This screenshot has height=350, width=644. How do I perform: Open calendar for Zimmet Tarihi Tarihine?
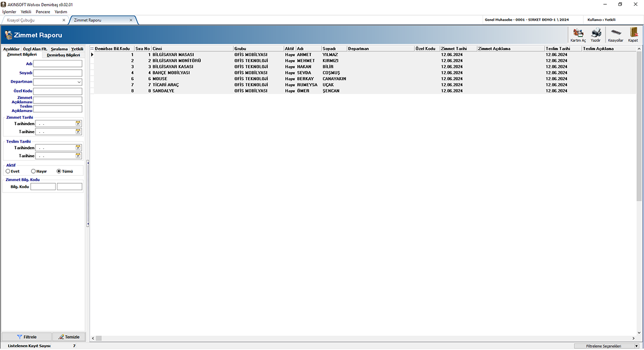coord(78,131)
